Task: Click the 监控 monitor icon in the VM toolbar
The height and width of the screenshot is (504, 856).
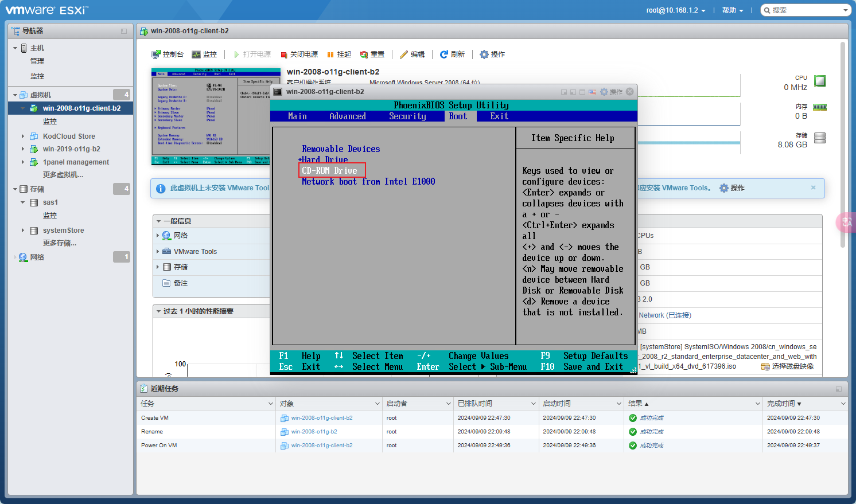Action: coord(196,54)
